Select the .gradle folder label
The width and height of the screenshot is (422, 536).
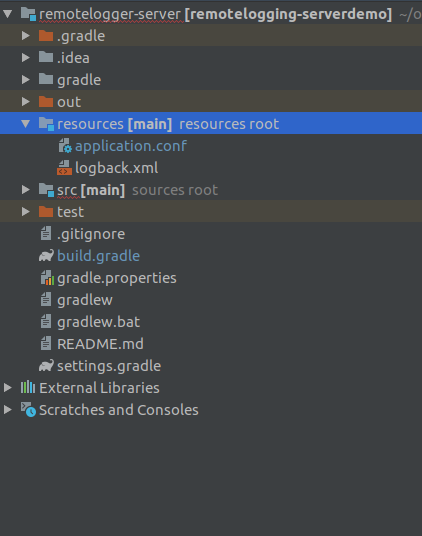pyautogui.click(x=81, y=36)
